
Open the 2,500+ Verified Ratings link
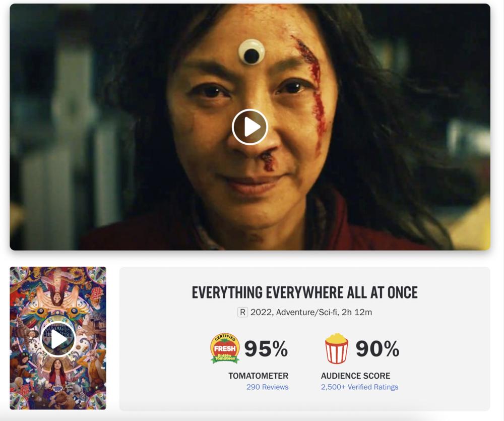[x=359, y=387]
